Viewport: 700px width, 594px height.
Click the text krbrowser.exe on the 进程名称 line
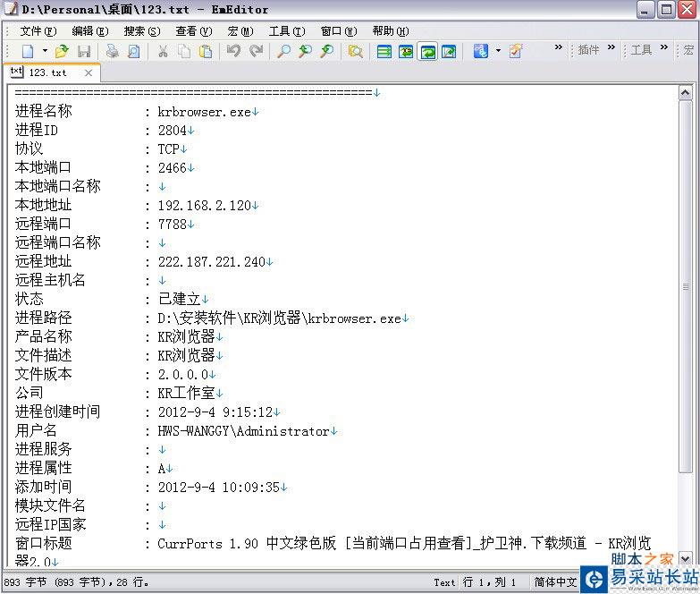point(205,112)
